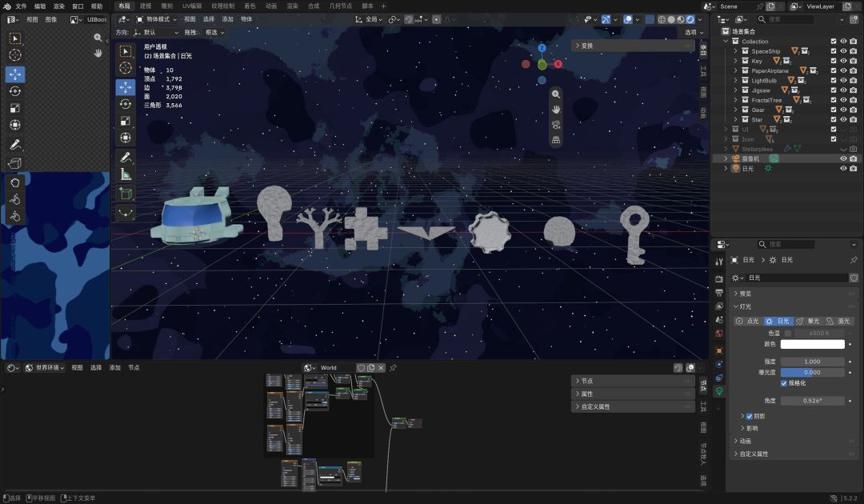
Task: Click the 曝光度 exposure slider
Action: click(812, 372)
